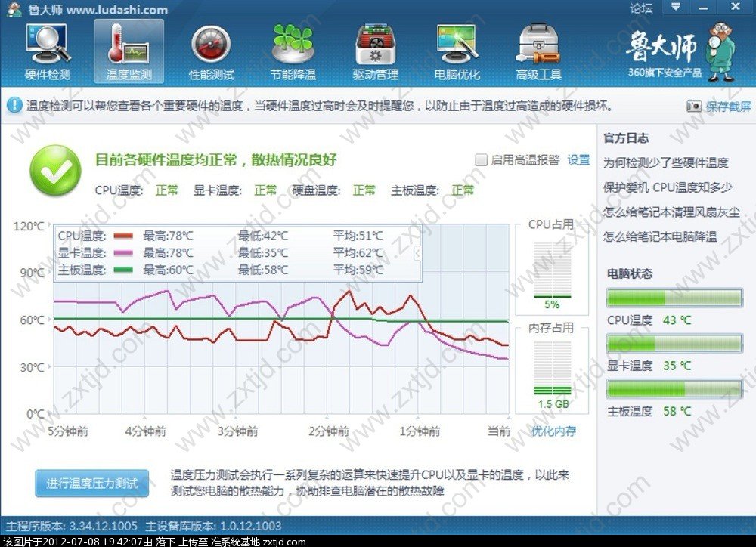756x547 pixels.
Task: Open 怎么给笔记本清理风扇灰尘 article
Action: tap(671, 212)
